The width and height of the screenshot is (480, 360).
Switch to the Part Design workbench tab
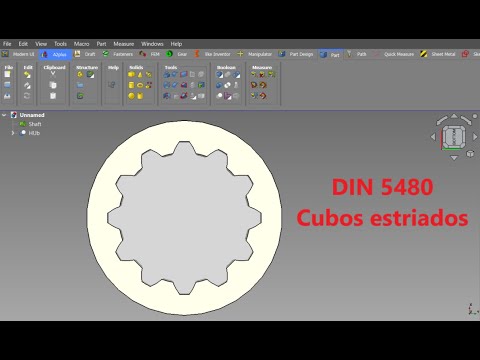pyautogui.click(x=297, y=54)
